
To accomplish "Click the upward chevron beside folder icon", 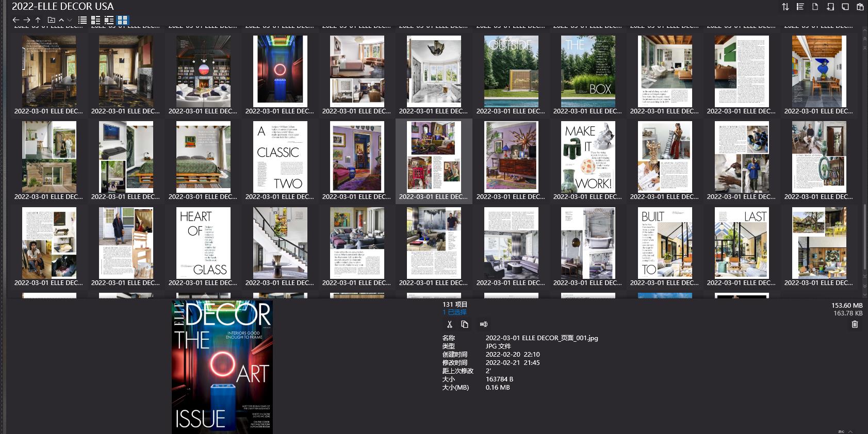I will click(x=61, y=20).
